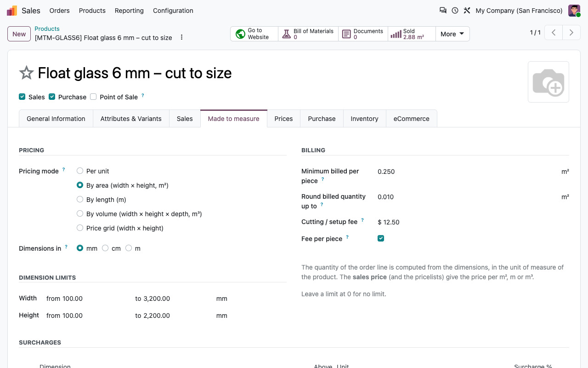Select By length (m) pricing mode
This screenshot has width=588, height=368.
coord(80,199)
